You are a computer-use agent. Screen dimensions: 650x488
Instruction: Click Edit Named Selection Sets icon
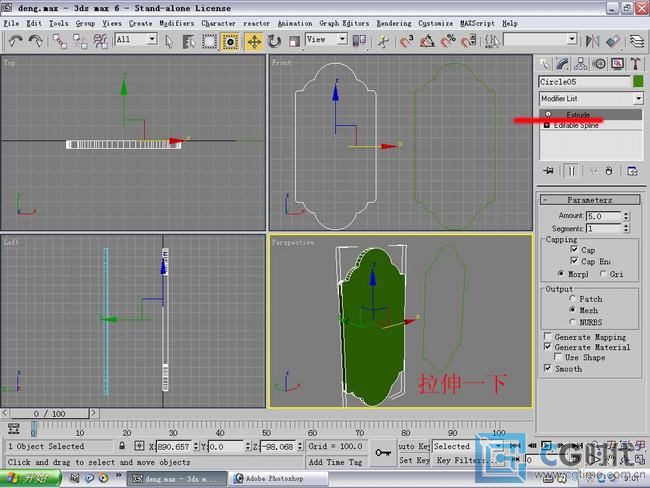(492, 41)
